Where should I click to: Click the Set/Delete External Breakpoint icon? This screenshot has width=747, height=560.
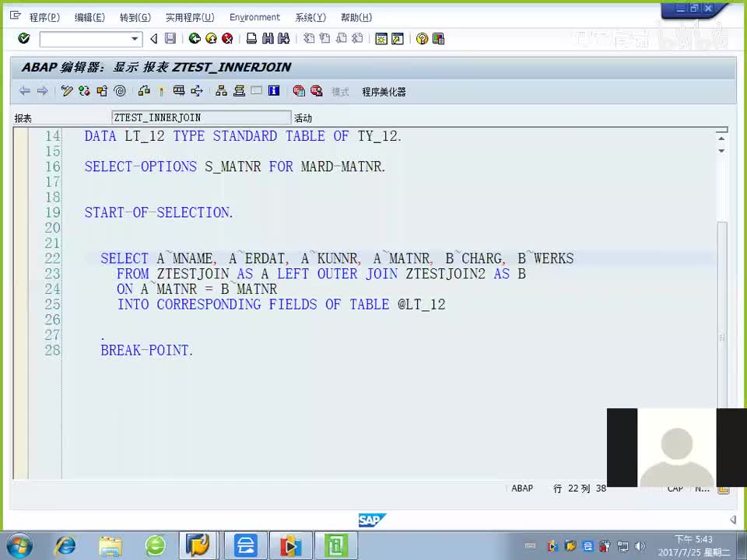point(317,91)
